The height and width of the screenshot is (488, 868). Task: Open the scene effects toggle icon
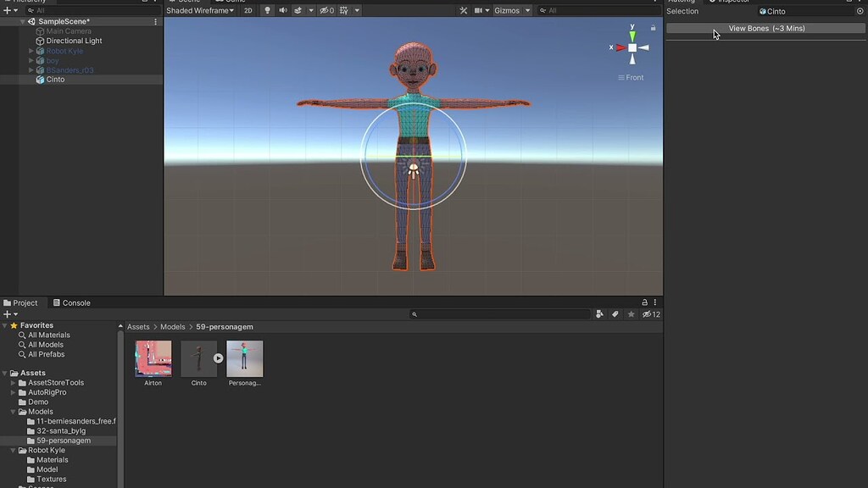click(298, 10)
